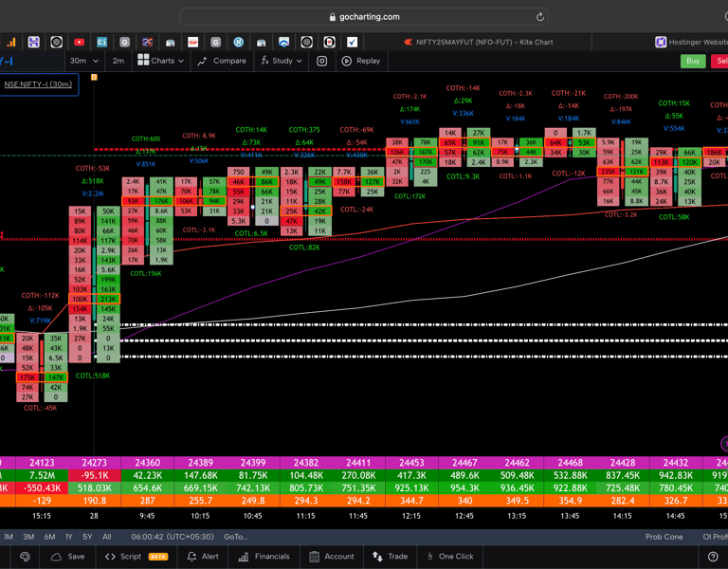The width and height of the screenshot is (728, 569).
Task: Click the green Buy button
Action: pos(693,61)
